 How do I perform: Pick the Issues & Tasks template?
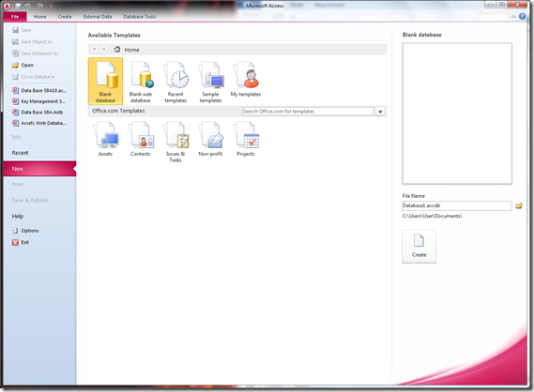tap(175, 142)
